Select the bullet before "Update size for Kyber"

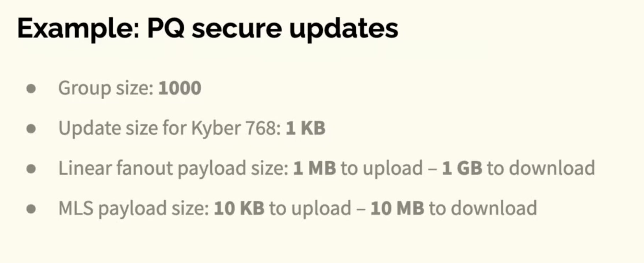tap(31, 129)
